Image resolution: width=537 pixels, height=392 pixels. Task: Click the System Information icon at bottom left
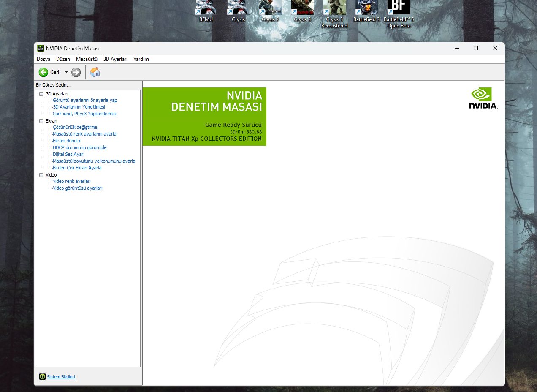point(42,377)
